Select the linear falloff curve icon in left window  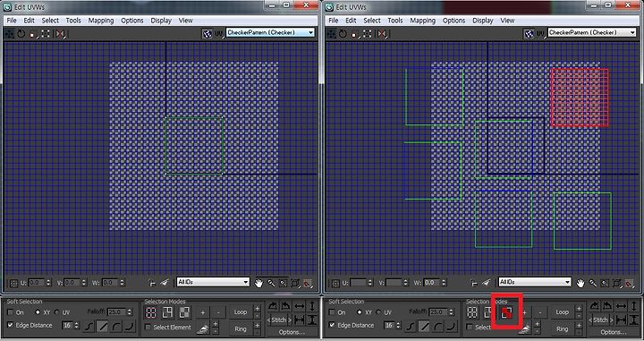102,327
